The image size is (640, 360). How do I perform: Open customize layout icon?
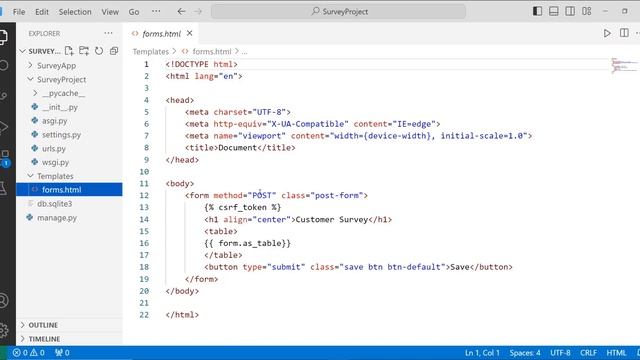click(587, 11)
